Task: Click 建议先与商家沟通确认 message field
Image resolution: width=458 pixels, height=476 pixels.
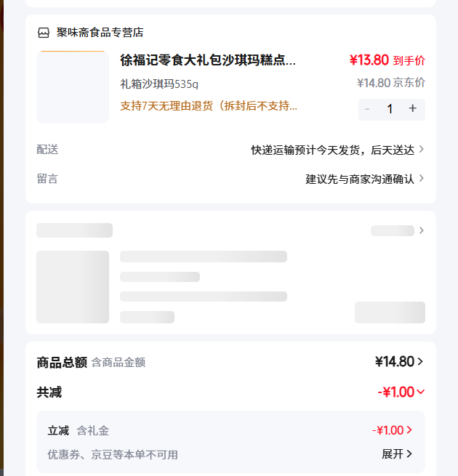Action: [x=359, y=179]
